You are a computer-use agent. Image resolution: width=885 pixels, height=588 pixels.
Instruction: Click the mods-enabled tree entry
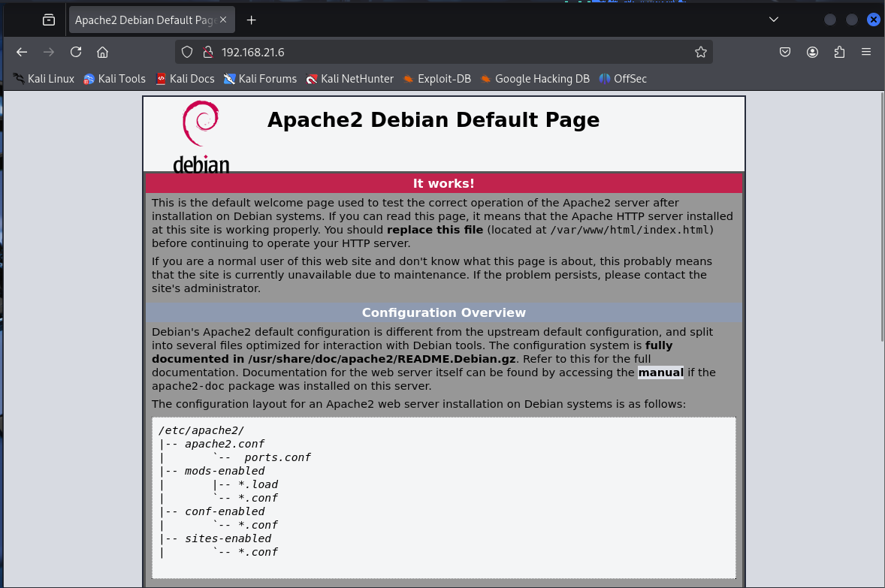coord(224,471)
